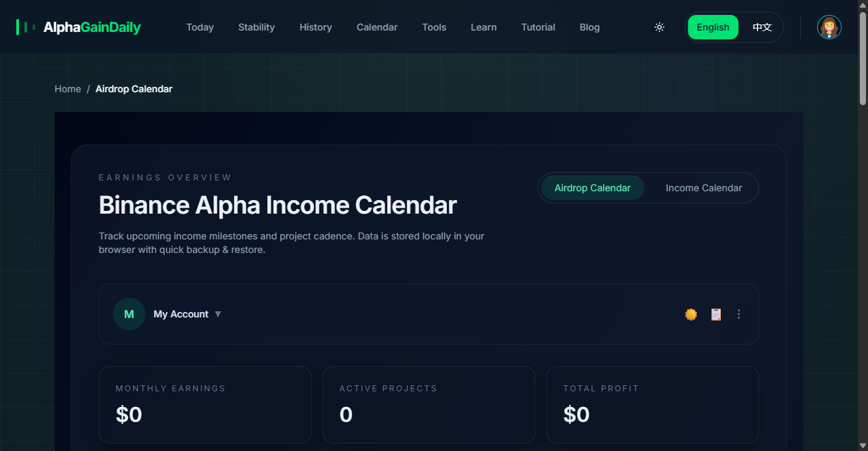Click the green M account avatar

(x=129, y=314)
